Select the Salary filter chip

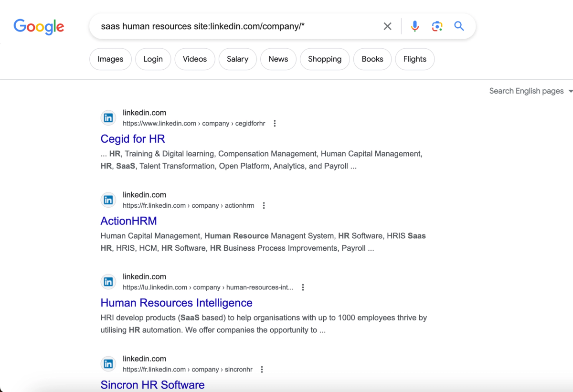tap(238, 59)
